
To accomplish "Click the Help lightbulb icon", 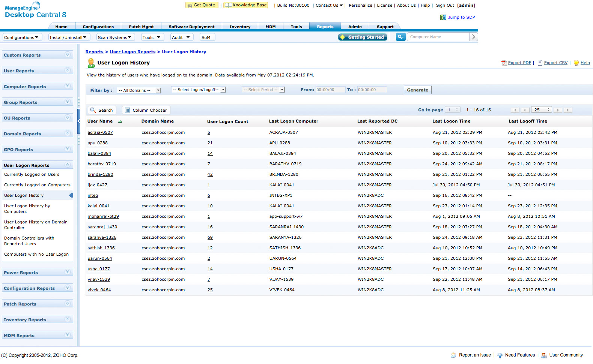I will [x=576, y=63].
